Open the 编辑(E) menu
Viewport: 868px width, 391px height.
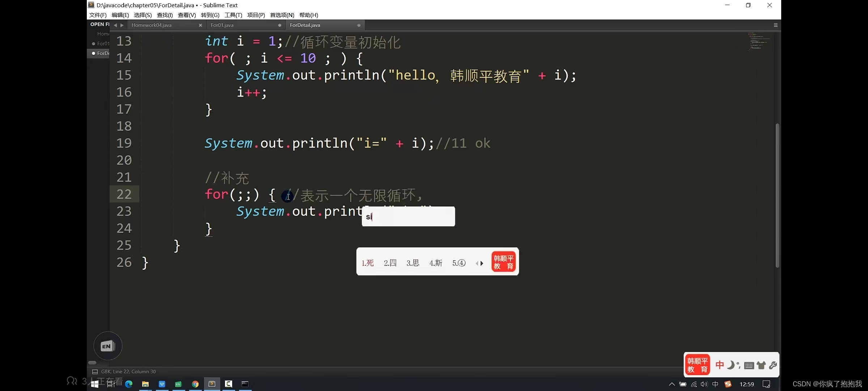(120, 15)
